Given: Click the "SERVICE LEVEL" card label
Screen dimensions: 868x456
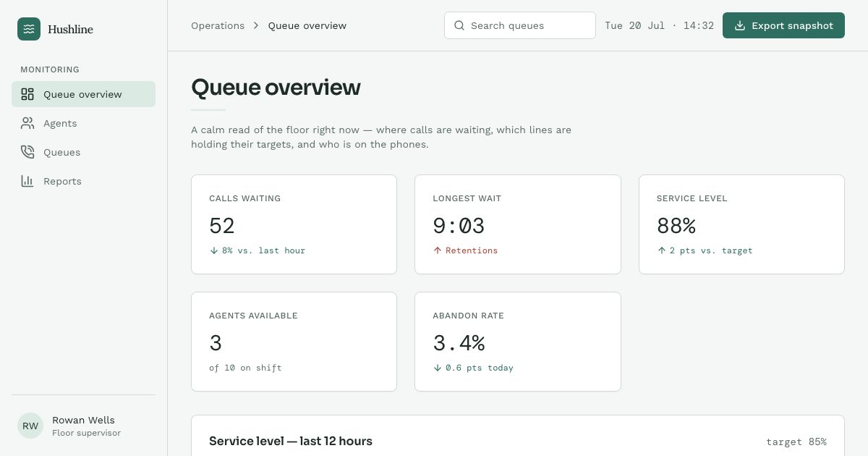Looking at the screenshot, I should (x=692, y=198).
